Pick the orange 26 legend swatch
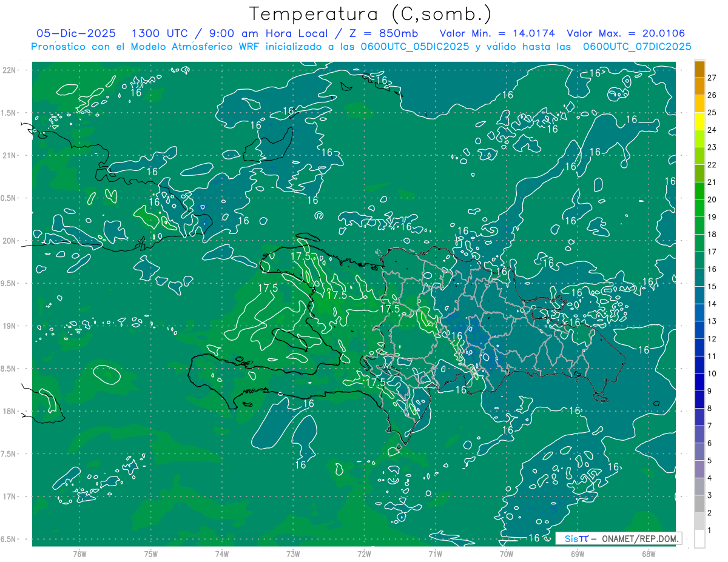 pos(699,87)
